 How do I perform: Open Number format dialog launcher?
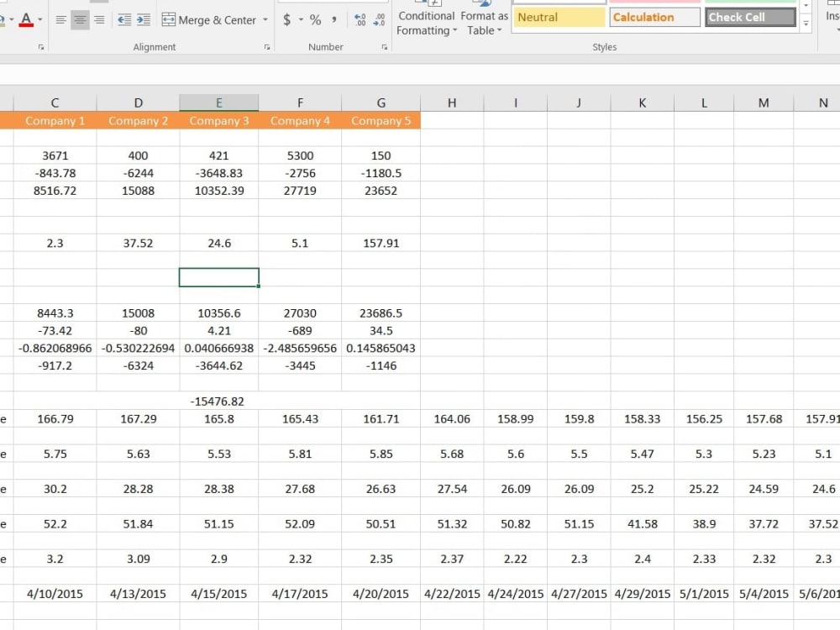pos(384,47)
